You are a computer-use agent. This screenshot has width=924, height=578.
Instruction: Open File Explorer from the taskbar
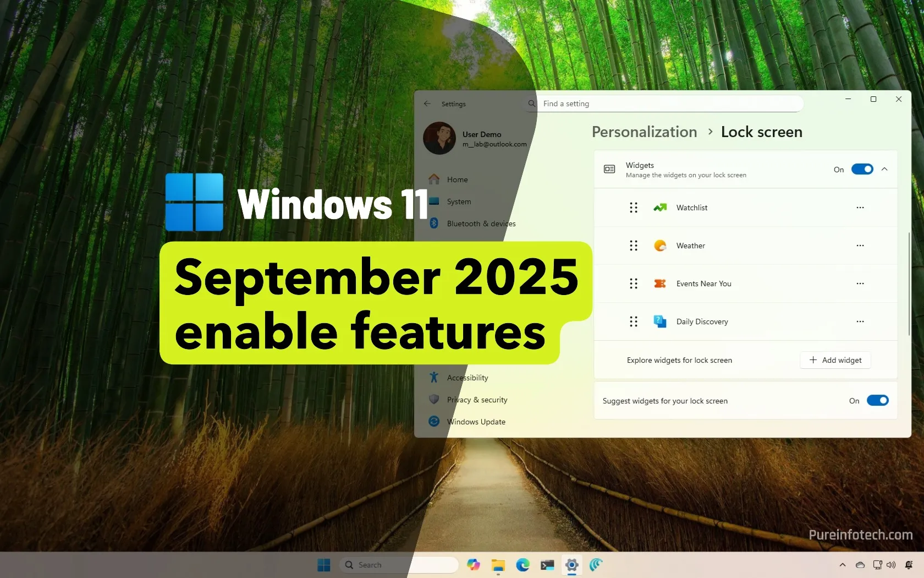498,565
